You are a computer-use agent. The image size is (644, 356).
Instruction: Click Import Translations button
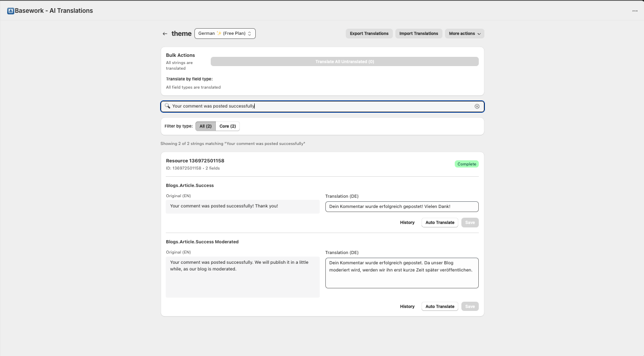pos(418,34)
